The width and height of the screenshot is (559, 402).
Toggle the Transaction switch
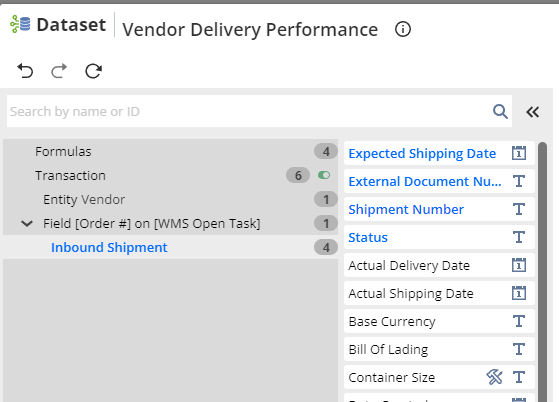tap(324, 175)
